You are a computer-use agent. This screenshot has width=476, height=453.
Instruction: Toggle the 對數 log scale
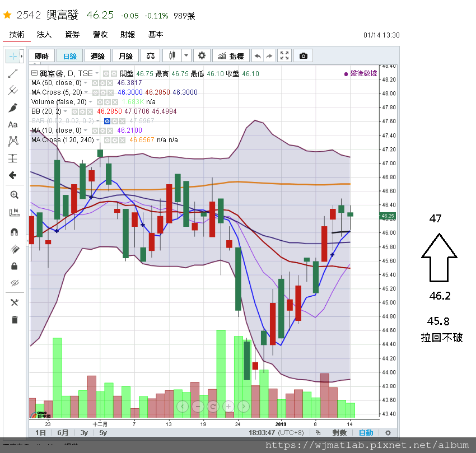tap(339, 433)
